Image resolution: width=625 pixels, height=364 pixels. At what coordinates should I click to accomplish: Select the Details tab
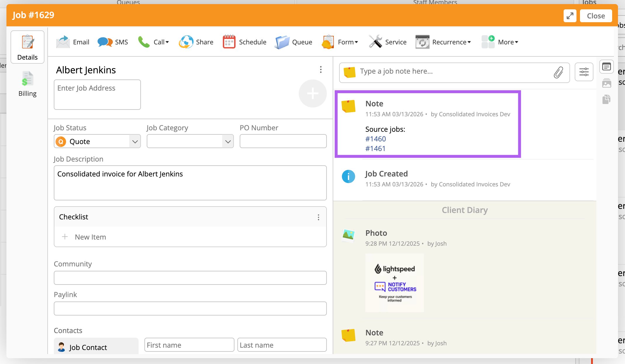27,47
